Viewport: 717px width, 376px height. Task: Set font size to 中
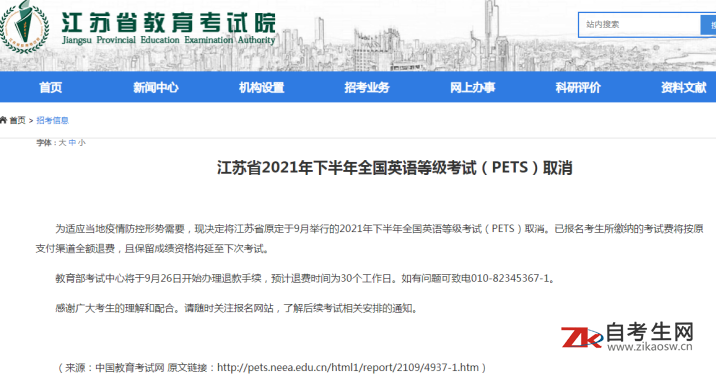(x=72, y=143)
